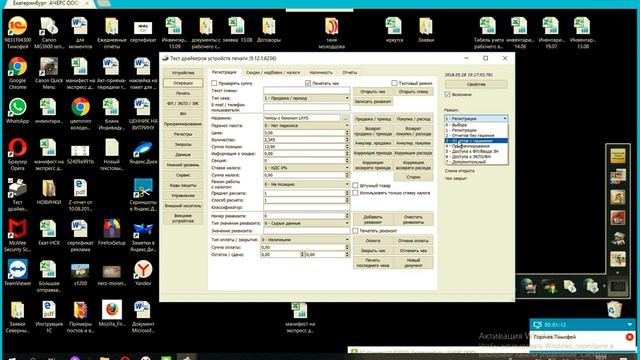The height and width of the screenshot is (360, 640).
Task: Open the WhatsApp desktop icon
Action: point(18,111)
